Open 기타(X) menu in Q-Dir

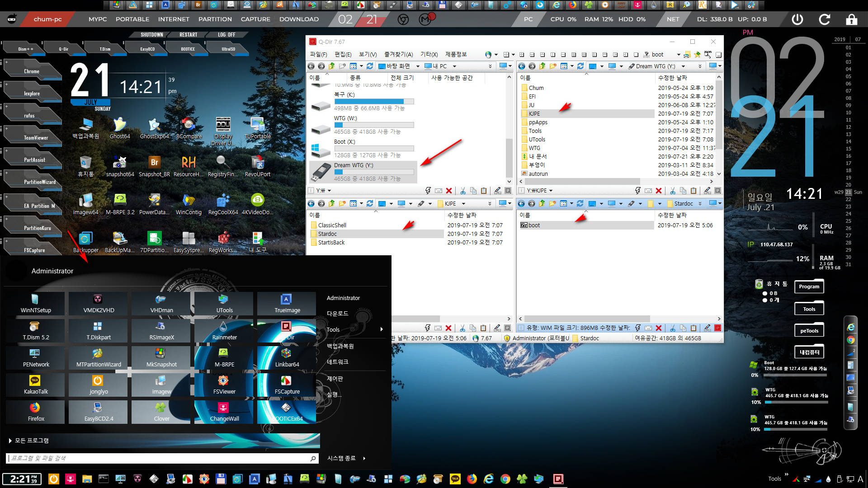429,54
